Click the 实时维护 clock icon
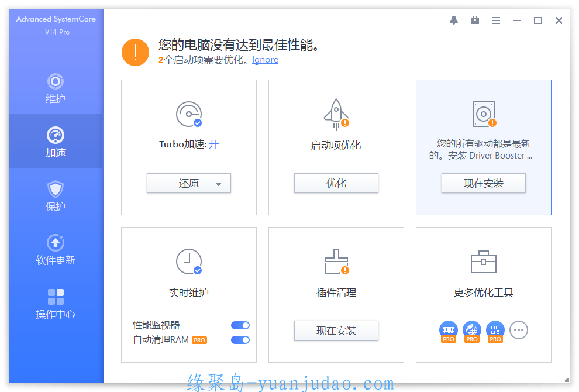This screenshot has width=579, height=392. (189, 262)
